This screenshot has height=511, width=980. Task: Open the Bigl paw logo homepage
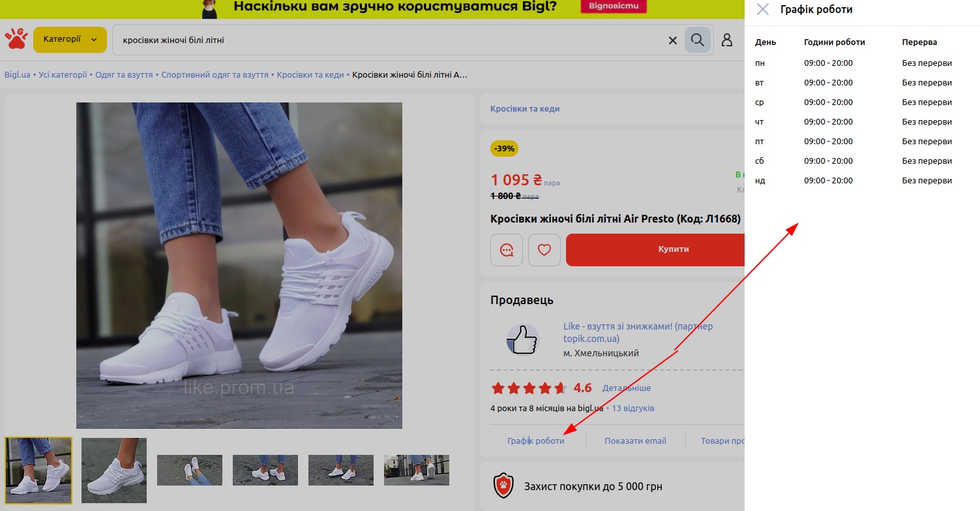click(16, 39)
